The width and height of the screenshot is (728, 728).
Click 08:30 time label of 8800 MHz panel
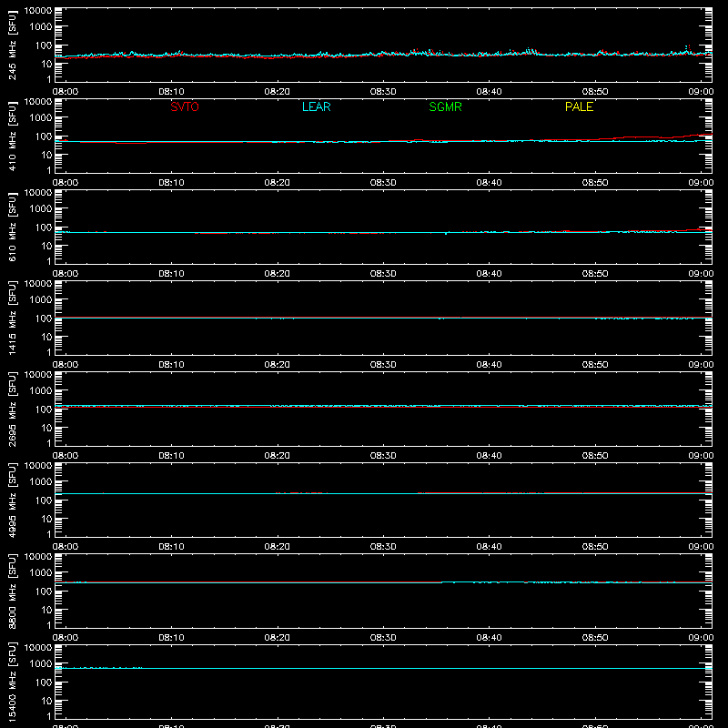pos(383,638)
